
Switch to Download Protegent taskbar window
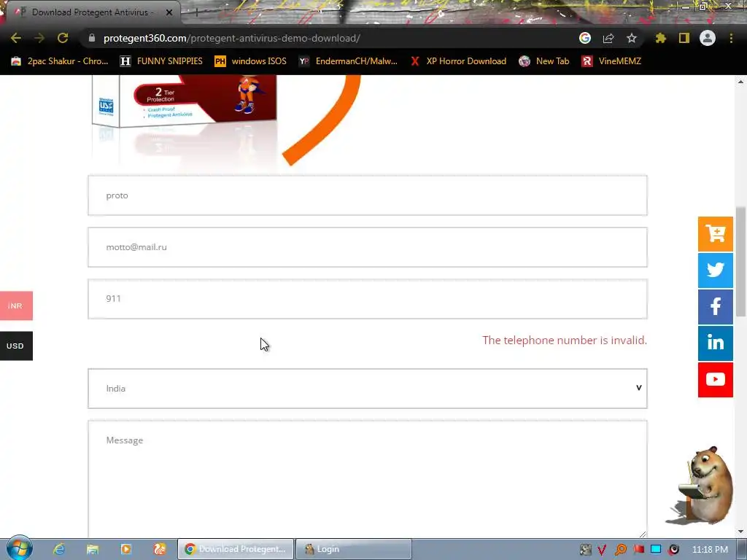tap(236, 549)
